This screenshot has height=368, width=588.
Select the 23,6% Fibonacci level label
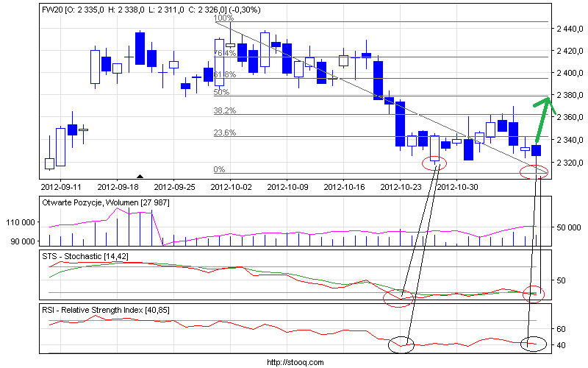point(225,132)
